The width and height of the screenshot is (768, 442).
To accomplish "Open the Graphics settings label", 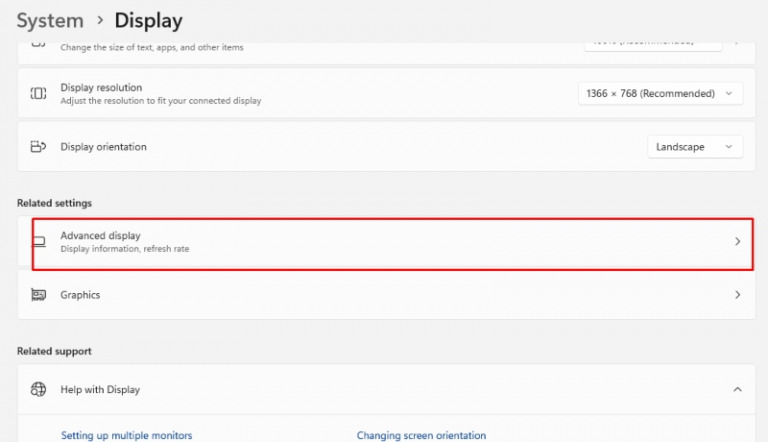I will 80,295.
